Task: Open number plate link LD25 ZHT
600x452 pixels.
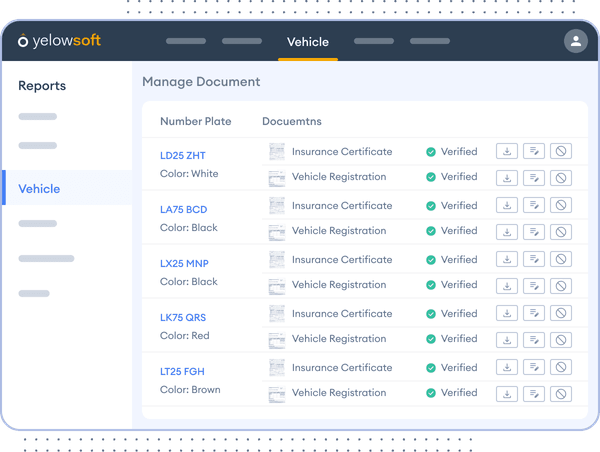Action: point(183,156)
